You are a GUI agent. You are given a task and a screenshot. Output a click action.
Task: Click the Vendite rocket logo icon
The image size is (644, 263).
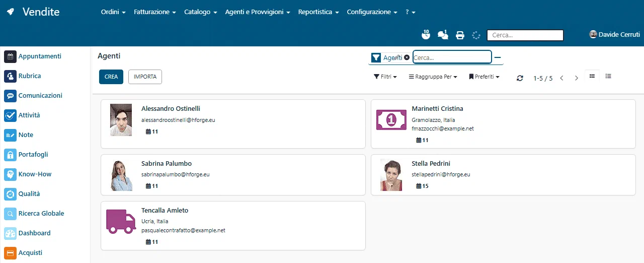point(10,12)
